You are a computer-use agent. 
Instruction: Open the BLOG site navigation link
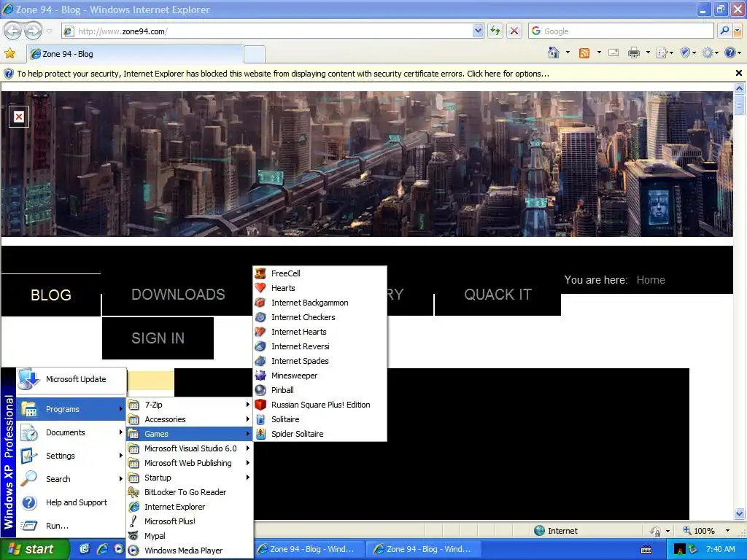pyautogui.click(x=51, y=295)
